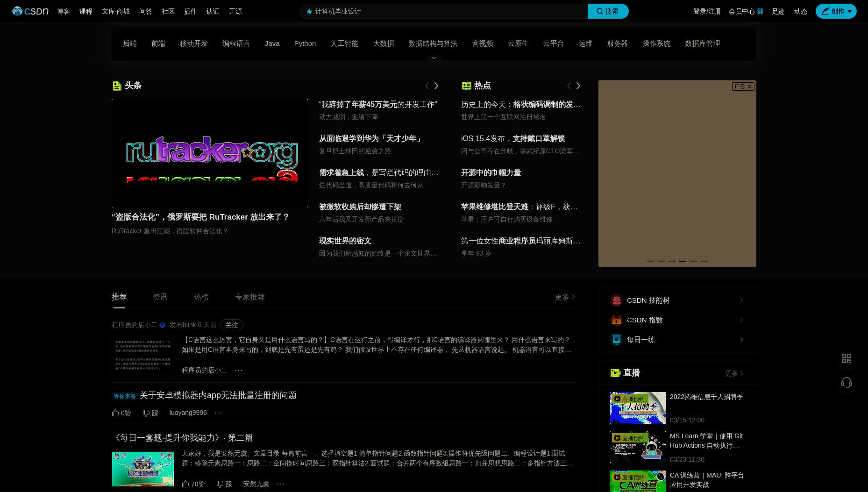The image size is (868, 492).
Task: Like the 安然无虞 article 70赞
Action: tap(193, 484)
